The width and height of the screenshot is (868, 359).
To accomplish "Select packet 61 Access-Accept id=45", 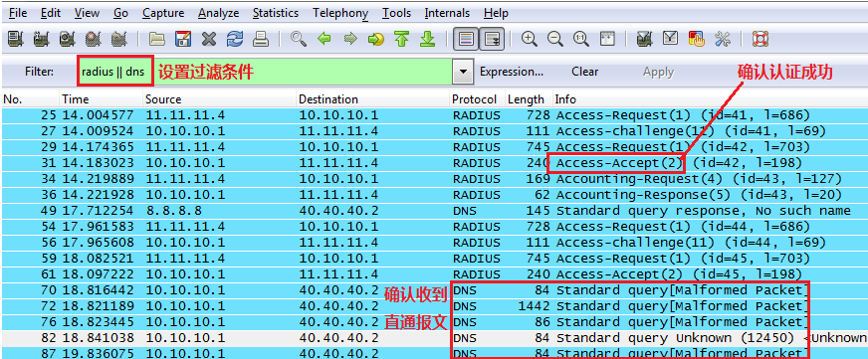I will point(434,274).
